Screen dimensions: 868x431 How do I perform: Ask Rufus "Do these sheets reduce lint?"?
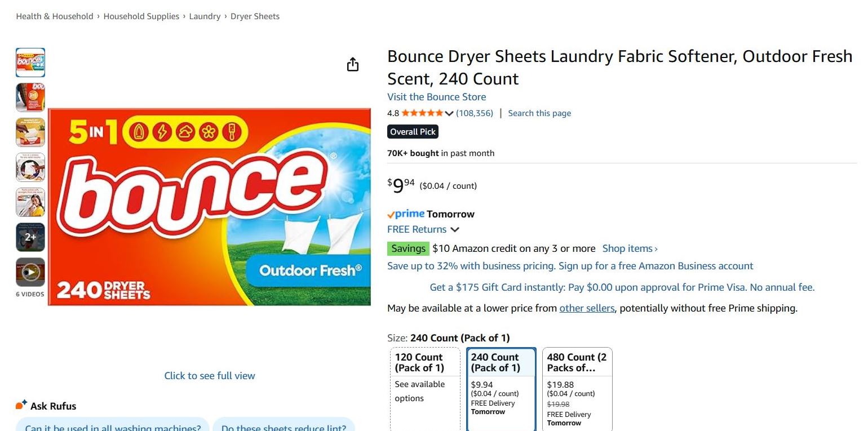(284, 427)
